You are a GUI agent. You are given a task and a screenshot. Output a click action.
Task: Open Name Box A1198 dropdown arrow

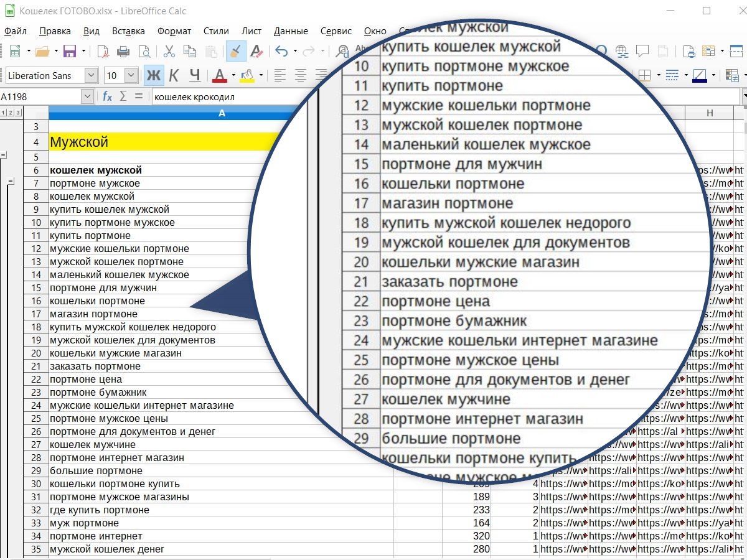tap(87, 96)
